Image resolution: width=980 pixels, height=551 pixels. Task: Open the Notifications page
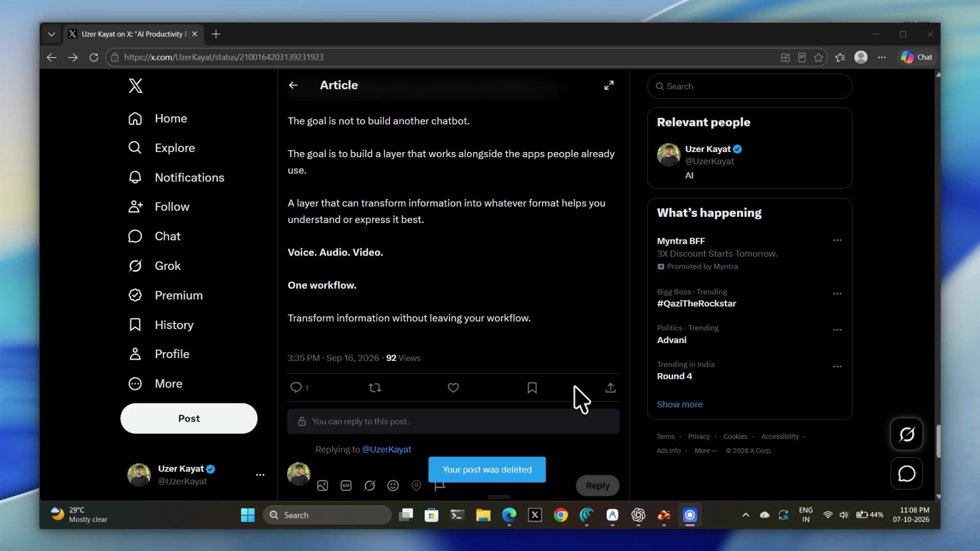tap(176, 178)
